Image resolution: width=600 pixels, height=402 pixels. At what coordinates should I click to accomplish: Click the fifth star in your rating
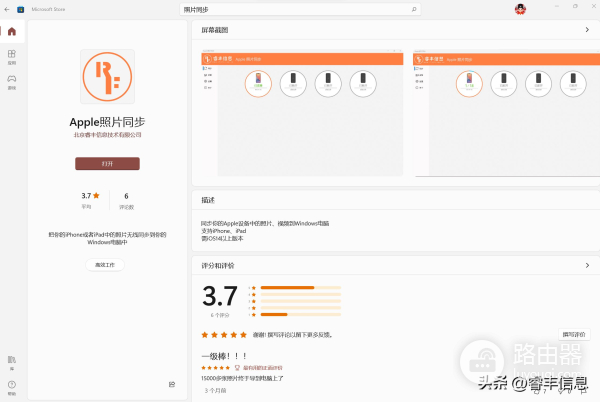click(x=243, y=335)
